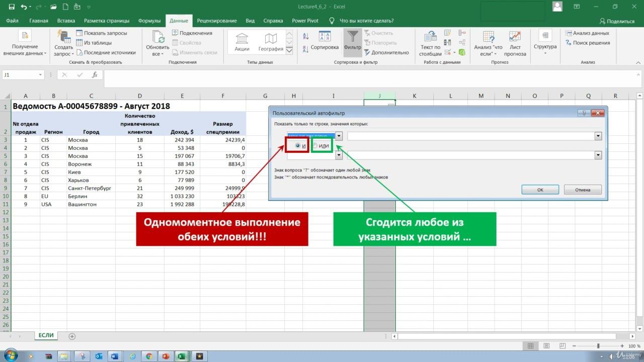
Task: Click Отмена to cancel the dialog
Action: coord(582,190)
